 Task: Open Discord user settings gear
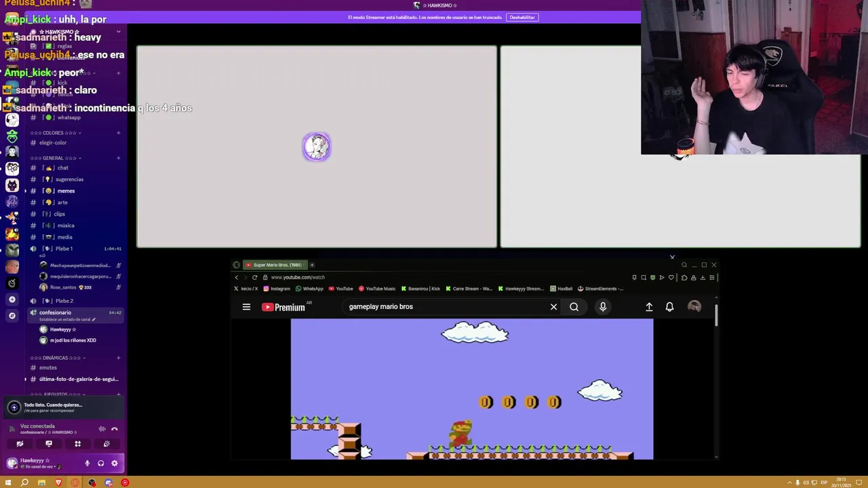[x=114, y=464]
